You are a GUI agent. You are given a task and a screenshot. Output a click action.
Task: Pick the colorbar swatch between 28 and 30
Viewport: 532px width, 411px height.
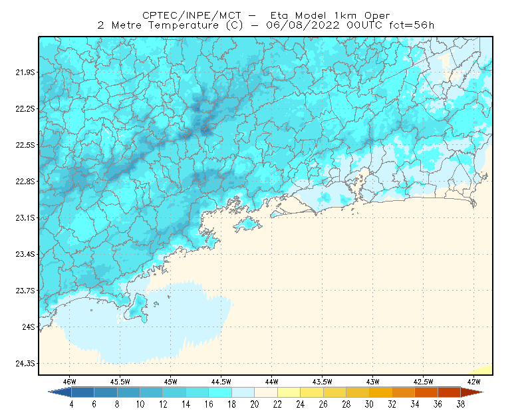(x=358, y=392)
